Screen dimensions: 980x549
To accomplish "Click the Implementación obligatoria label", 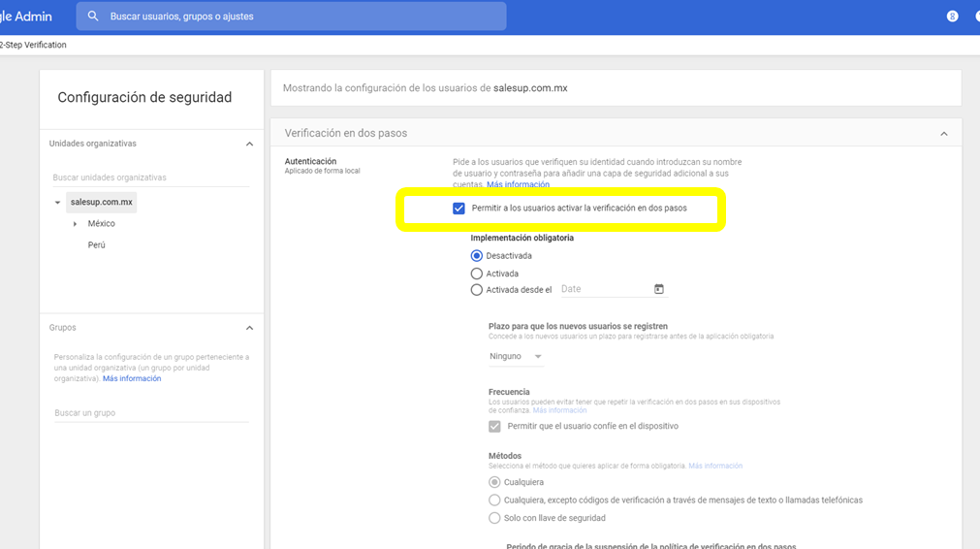I will (x=522, y=238).
